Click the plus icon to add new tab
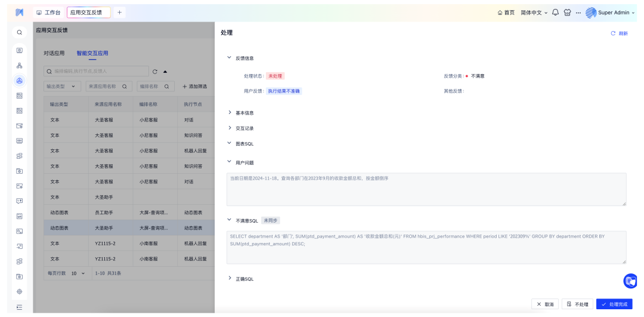The height and width of the screenshot is (317, 644). point(119,13)
